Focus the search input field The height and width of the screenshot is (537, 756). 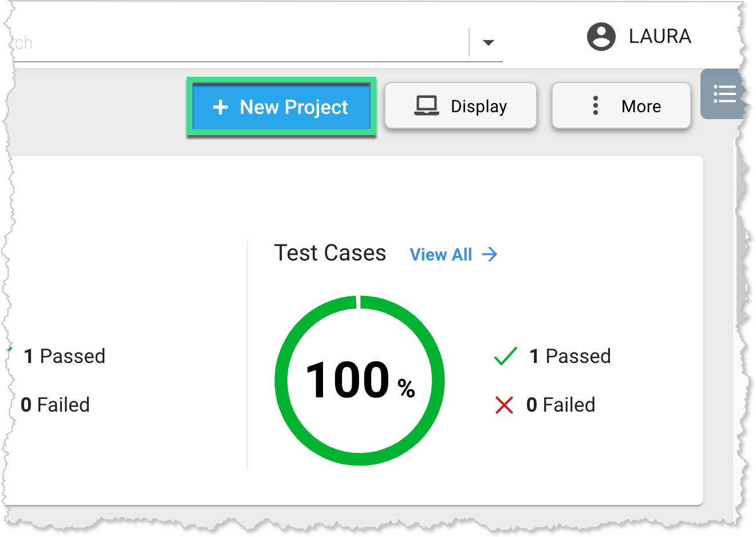point(229,43)
